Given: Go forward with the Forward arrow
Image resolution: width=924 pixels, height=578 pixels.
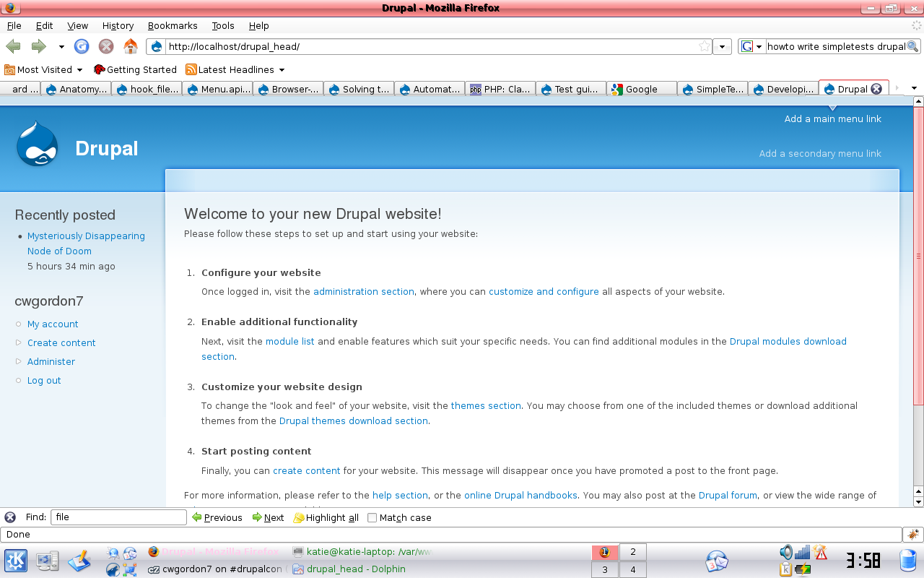Looking at the screenshot, I should click(x=38, y=46).
